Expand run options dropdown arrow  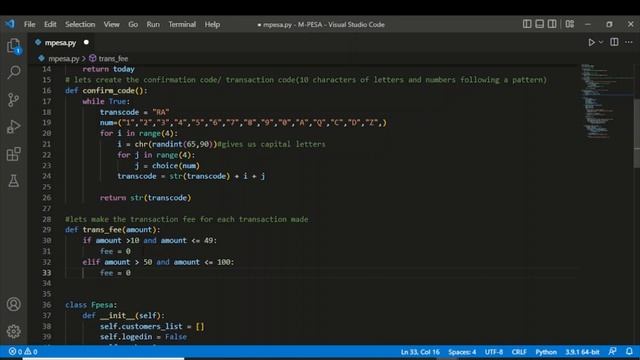click(601, 42)
